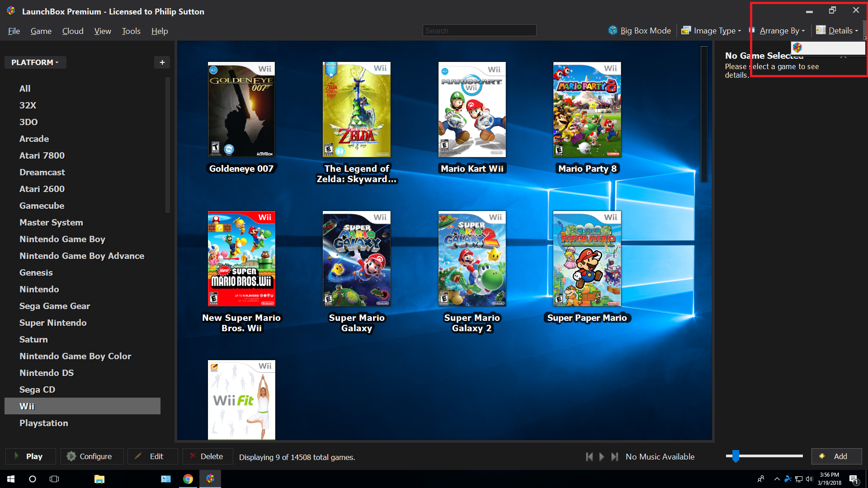Click the games grid vertical scrollbar
This screenshot has height=488, width=868.
coord(704,114)
